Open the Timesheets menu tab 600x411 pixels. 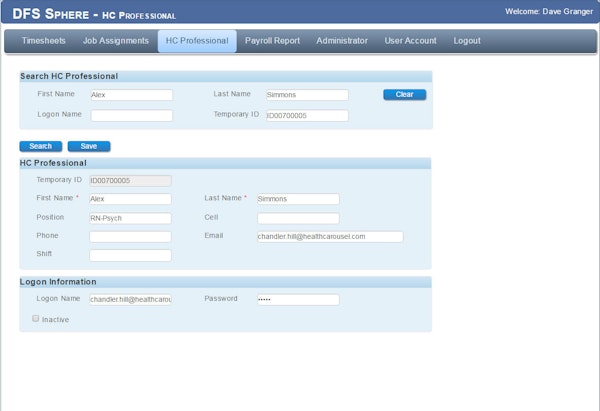coord(44,41)
